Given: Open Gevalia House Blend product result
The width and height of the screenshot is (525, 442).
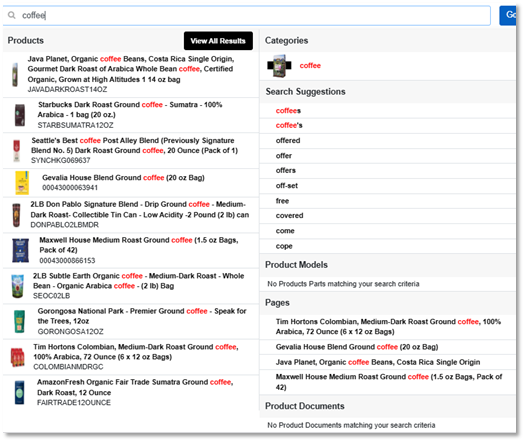Looking at the screenshot, I should pos(123,177).
